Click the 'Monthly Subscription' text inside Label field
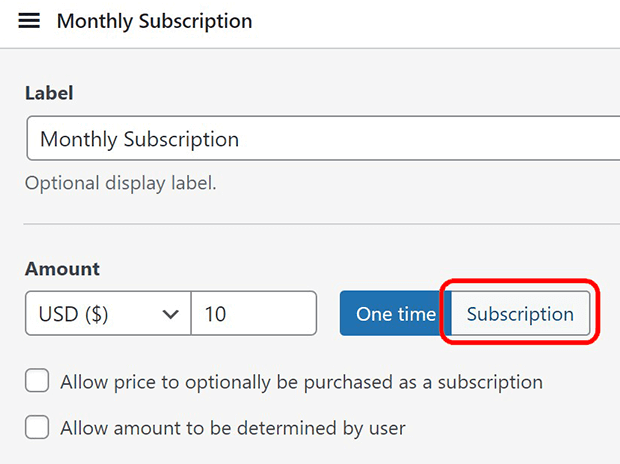This screenshot has height=464, width=620. point(139,139)
